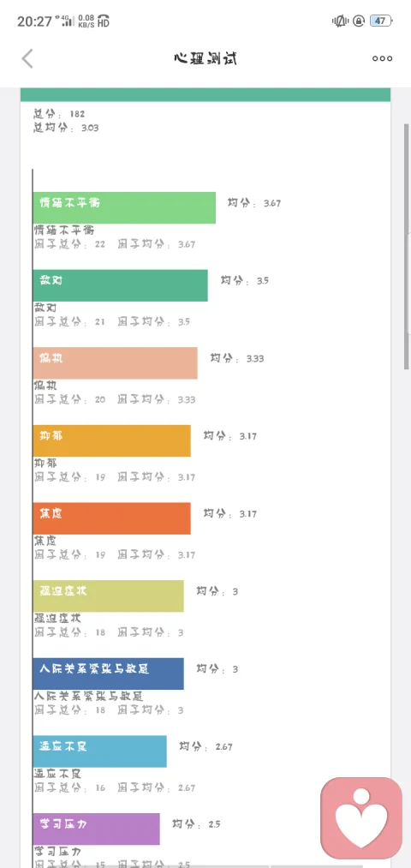
Task: Select the peach 偏执 bar
Action: (115, 363)
